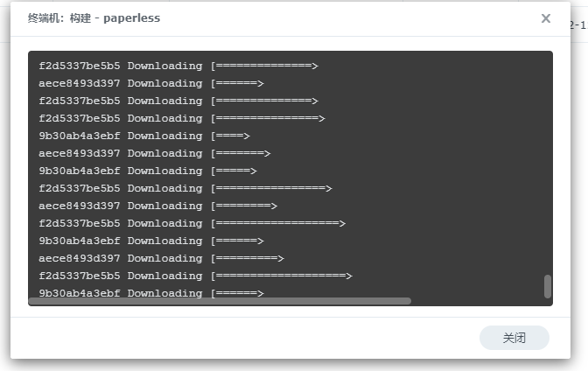Click the shortest 9b30ab4a3ebf progress bar
The image size is (588, 371).
229,136
